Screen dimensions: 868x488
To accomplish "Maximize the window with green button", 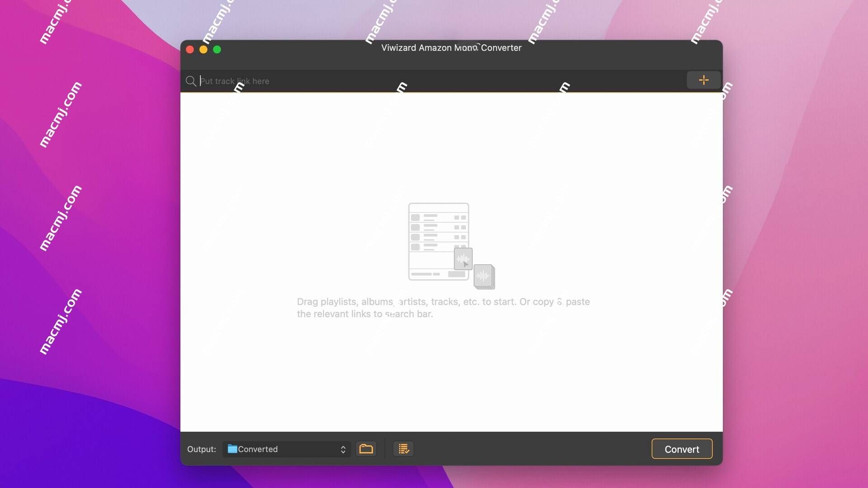I will tap(217, 50).
